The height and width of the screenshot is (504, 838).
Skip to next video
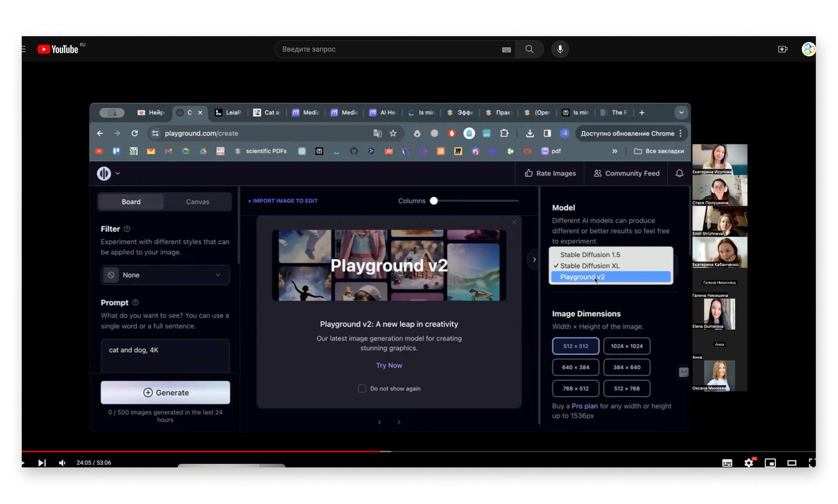[x=42, y=463]
